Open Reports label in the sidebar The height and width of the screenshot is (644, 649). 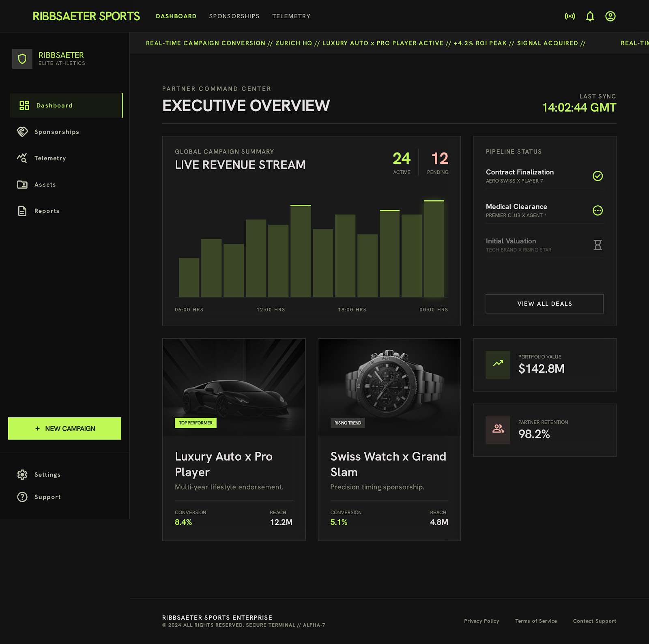tap(47, 211)
